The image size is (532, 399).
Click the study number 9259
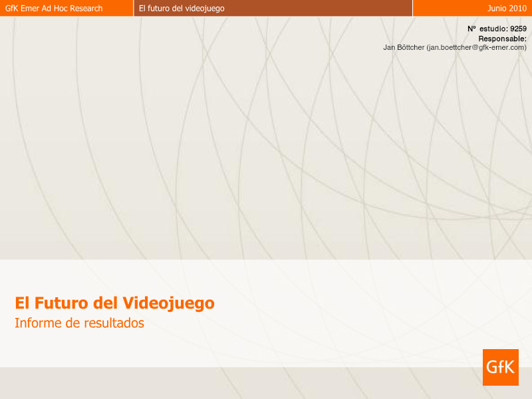coord(518,29)
